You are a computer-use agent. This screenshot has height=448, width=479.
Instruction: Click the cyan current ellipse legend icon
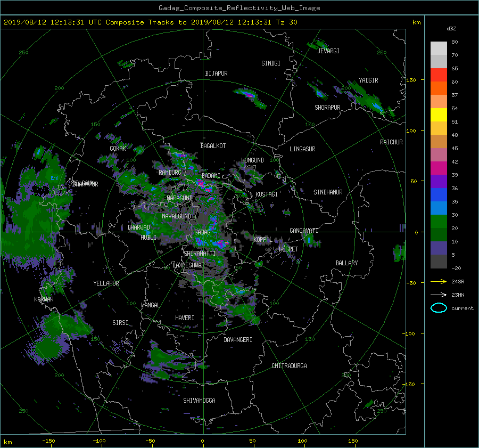click(x=439, y=308)
